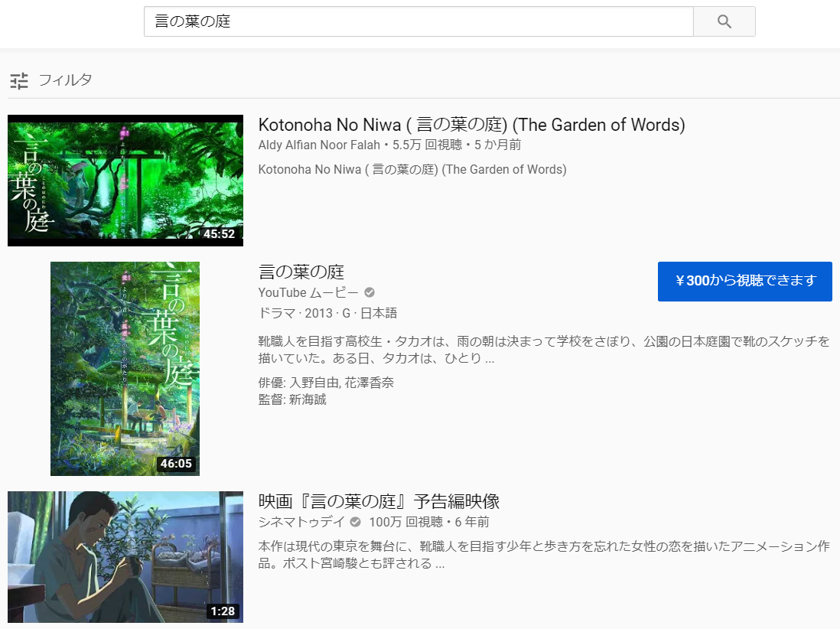Image resolution: width=840 pixels, height=629 pixels.
Task: Click the 45:52 duration badge
Action: click(219, 234)
